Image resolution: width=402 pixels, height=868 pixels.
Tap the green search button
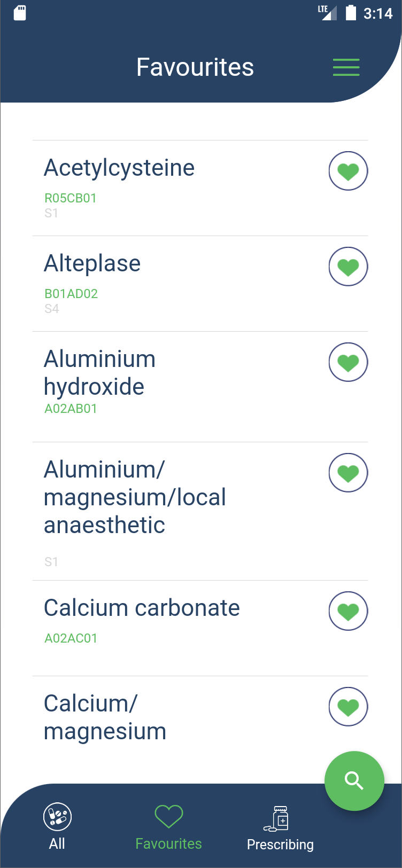pyautogui.click(x=354, y=780)
